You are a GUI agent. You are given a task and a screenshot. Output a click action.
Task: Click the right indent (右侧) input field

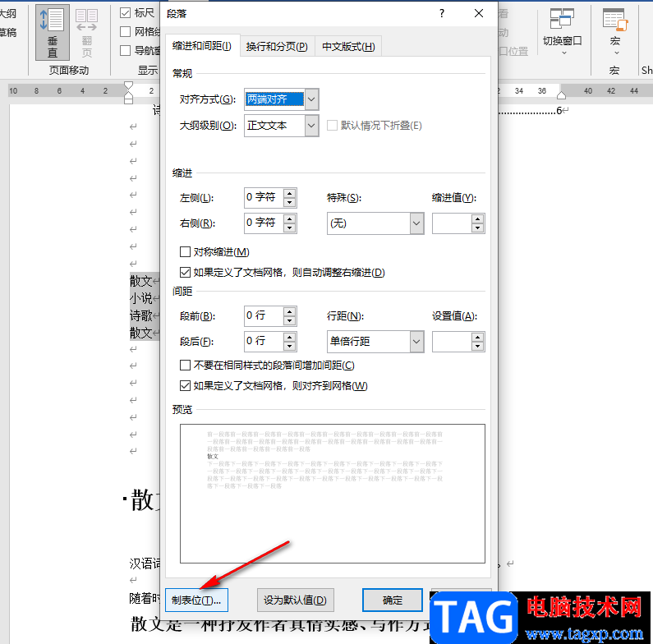coord(264,223)
